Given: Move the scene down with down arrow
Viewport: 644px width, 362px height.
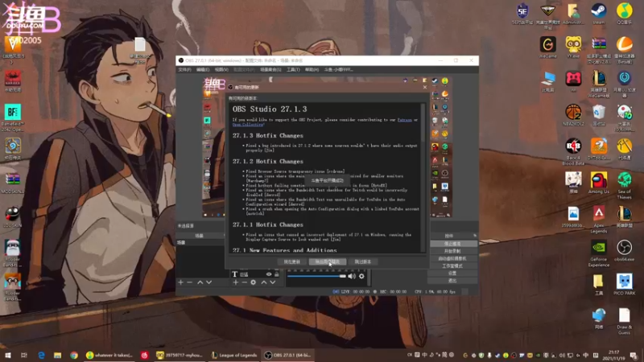Looking at the screenshot, I should click(209, 282).
